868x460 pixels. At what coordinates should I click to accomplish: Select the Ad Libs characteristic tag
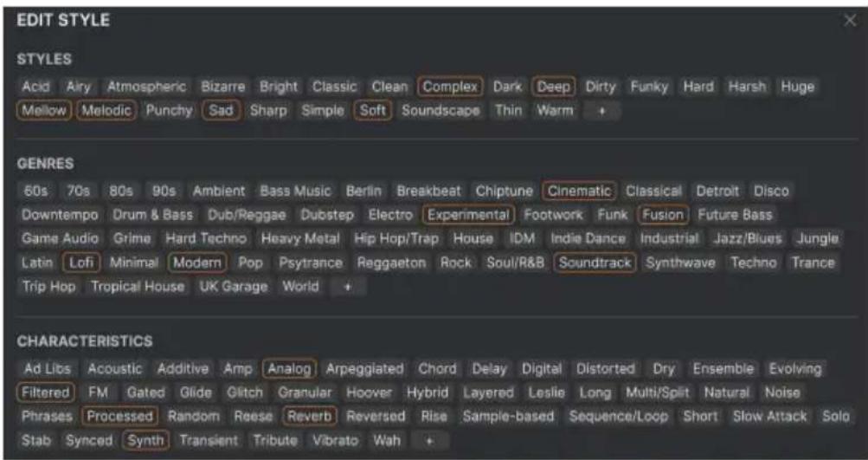click(x=47, y=369)
